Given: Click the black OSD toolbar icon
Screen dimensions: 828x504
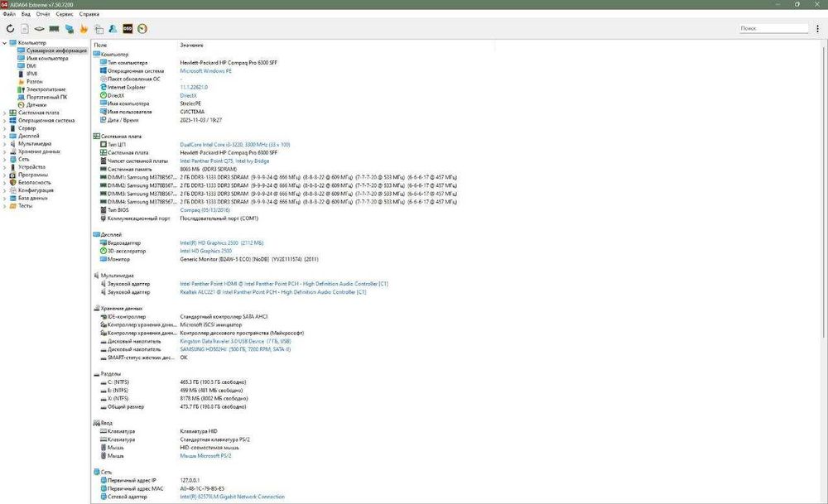Looking at the screenshot, I should coord(128,29).
